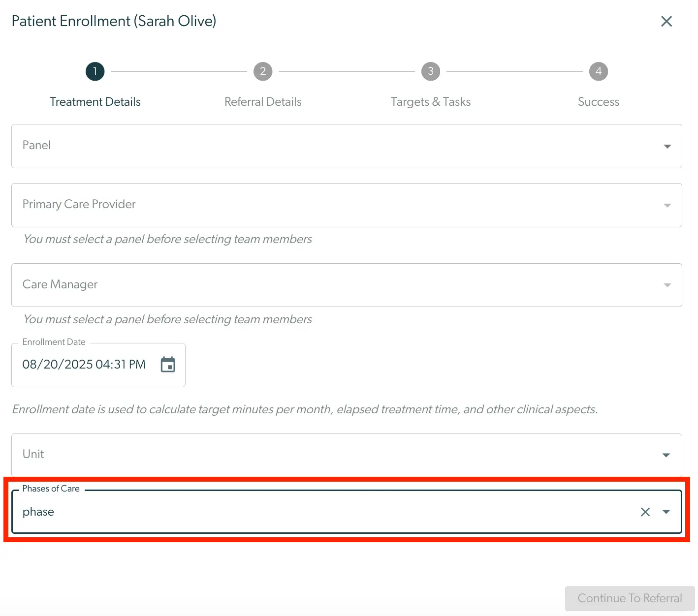Click the Enrollment Date input field

(x=84, y=365)
